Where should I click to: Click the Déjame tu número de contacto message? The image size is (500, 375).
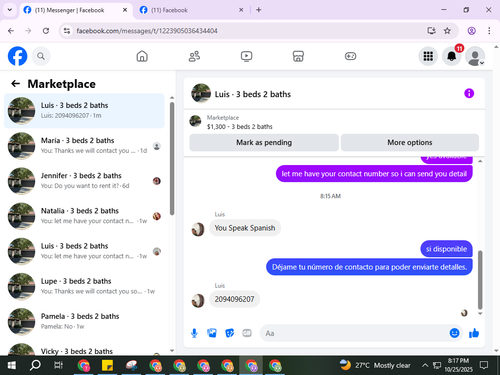(369, 267)
